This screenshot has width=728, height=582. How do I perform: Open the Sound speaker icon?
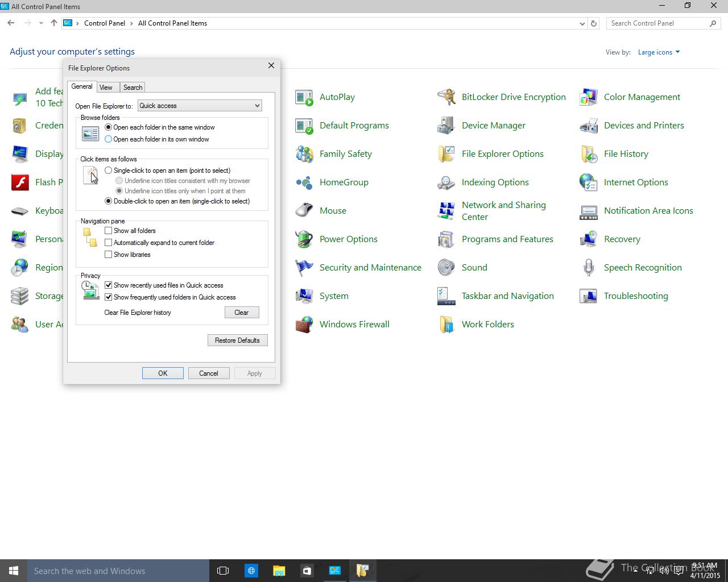coord(446,268)
